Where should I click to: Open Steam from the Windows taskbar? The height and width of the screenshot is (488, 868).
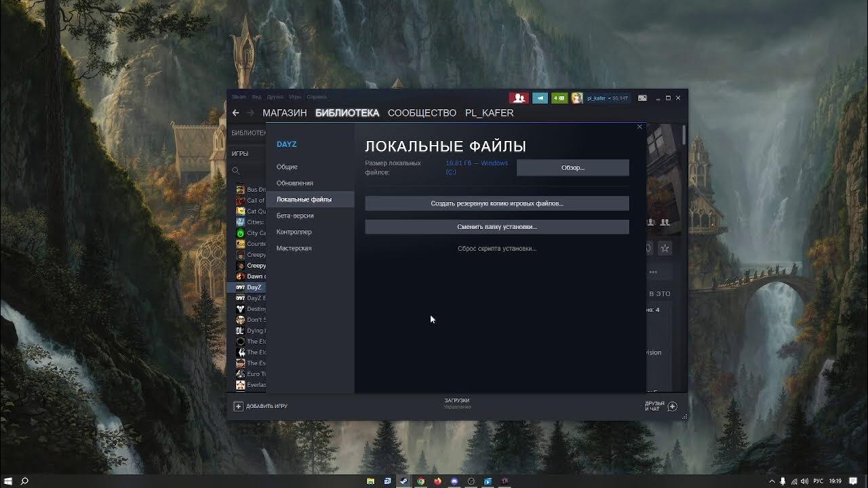pyautogui.click(x=403, y=481)
